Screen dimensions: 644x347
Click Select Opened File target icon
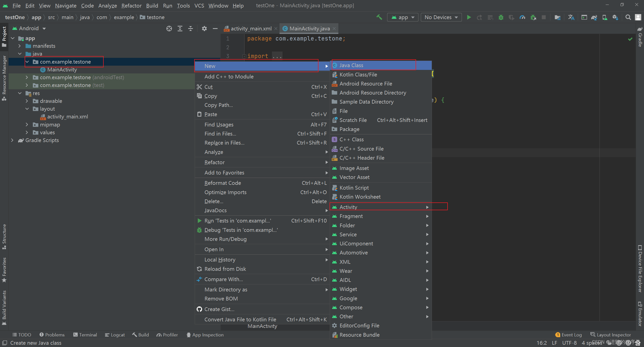click(169, 28)
